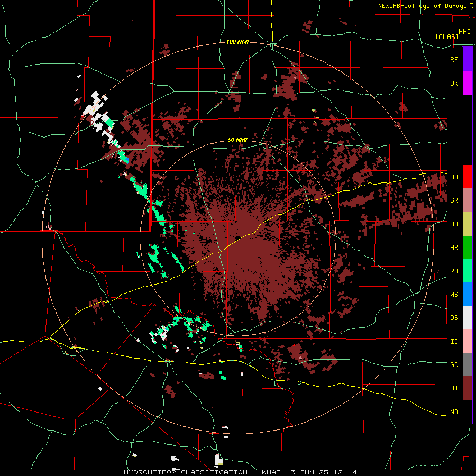Click the 100 NMI range ring label
Image resolution: width=476 pixels, height=476 pixels.
tap(237, 42)
